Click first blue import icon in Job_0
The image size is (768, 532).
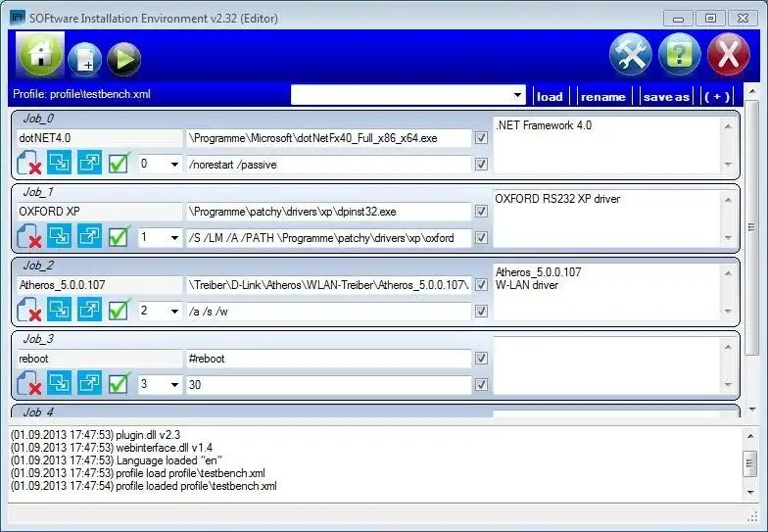tap(59, 163)
